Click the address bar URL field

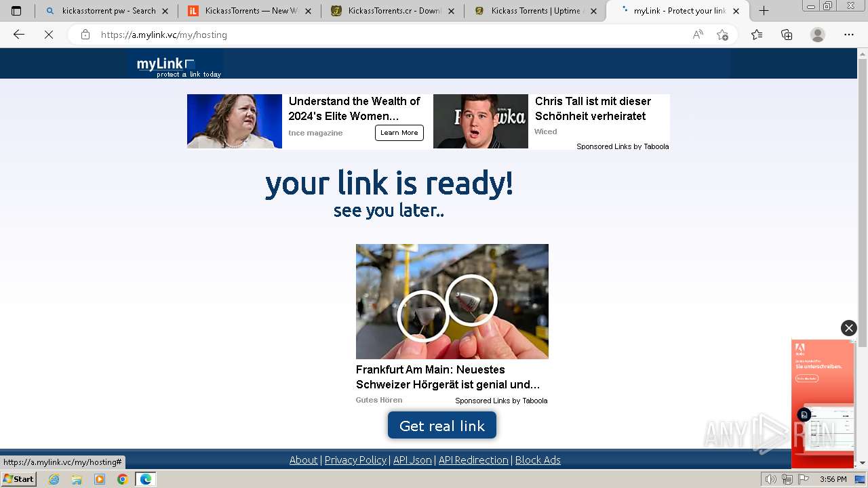coord(393,35)
